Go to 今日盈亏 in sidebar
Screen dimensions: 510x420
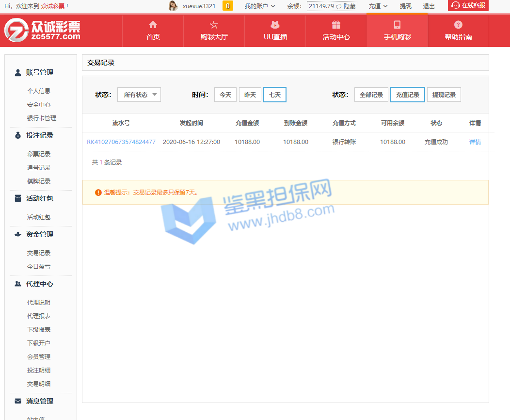39,266
